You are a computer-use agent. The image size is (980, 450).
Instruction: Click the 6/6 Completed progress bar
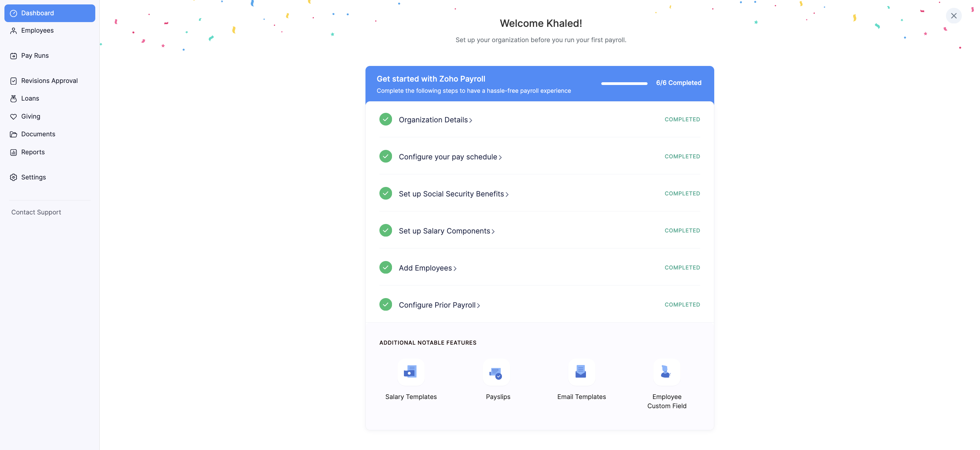[624, 83]
